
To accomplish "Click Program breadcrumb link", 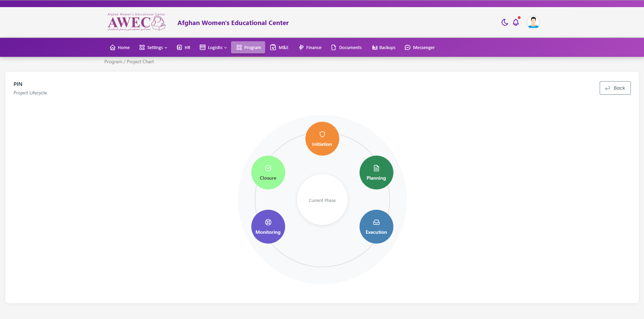I will point(113,62).
